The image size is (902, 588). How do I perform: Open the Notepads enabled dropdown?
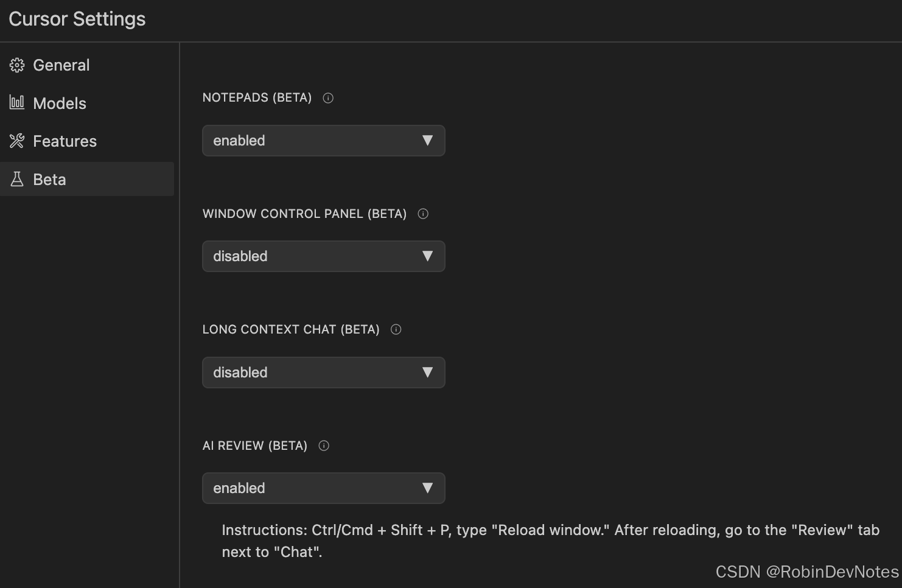point(323,141)
